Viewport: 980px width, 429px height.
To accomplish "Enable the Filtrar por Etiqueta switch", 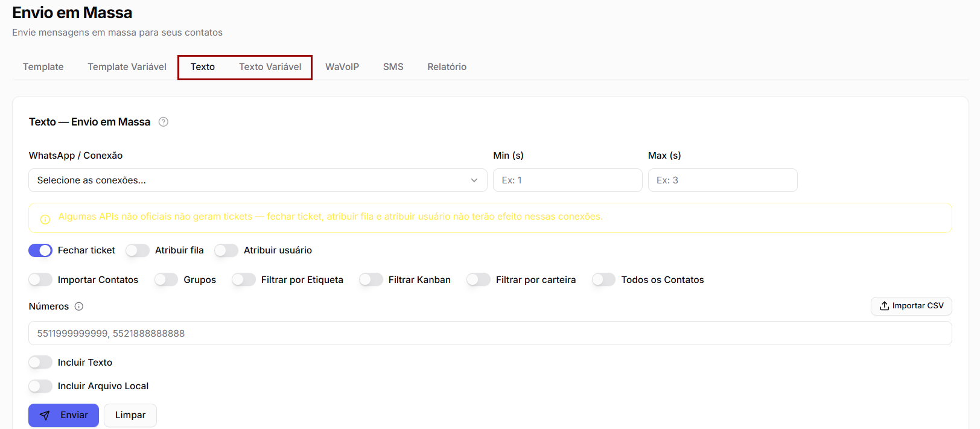I will pos(244,279).
